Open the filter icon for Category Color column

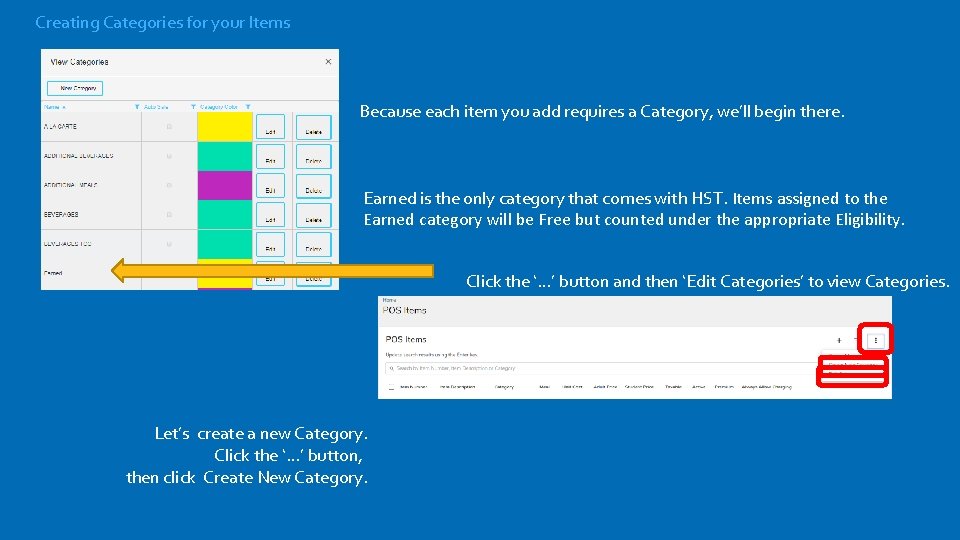pos(248,107)
